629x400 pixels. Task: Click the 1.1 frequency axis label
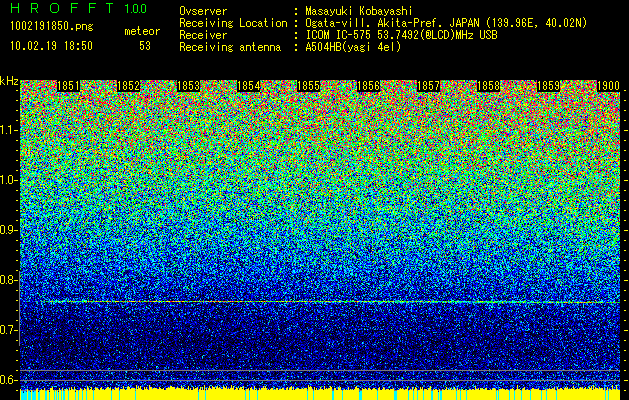point(8,130)
